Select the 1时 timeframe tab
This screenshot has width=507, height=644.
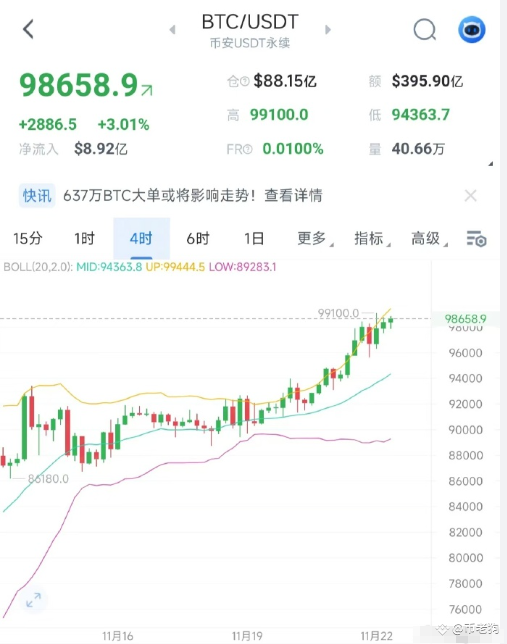84,239
